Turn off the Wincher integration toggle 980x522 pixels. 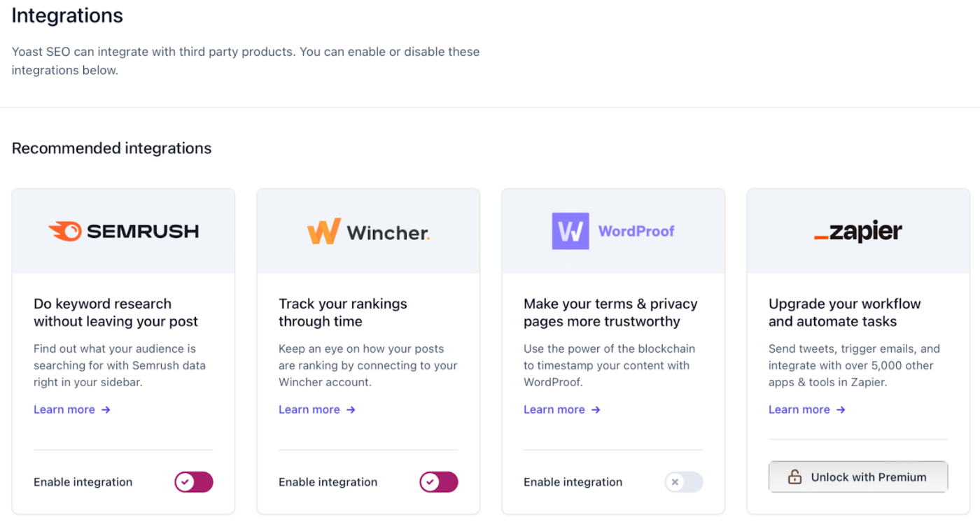[x=438, y=482]
